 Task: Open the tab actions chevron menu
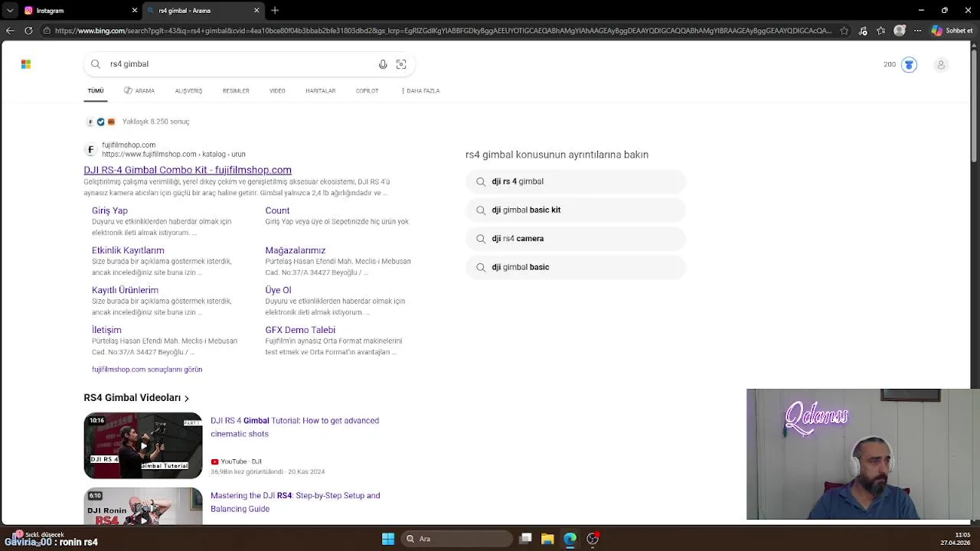[9, 11]
